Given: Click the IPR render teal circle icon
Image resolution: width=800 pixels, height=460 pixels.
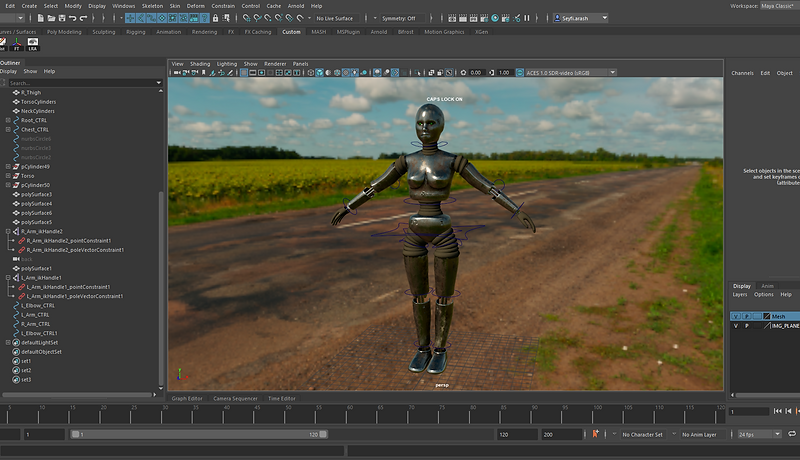Looking at the screenshot, I should tap(495, 18).
